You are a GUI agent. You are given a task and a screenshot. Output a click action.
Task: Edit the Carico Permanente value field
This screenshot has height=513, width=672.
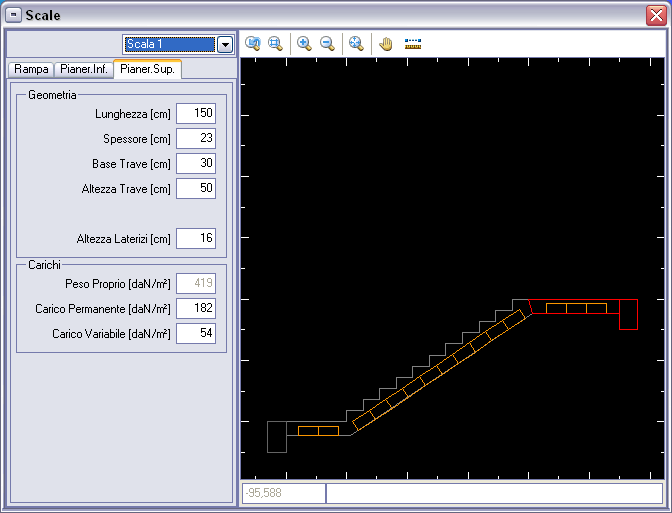coord(196,309)
